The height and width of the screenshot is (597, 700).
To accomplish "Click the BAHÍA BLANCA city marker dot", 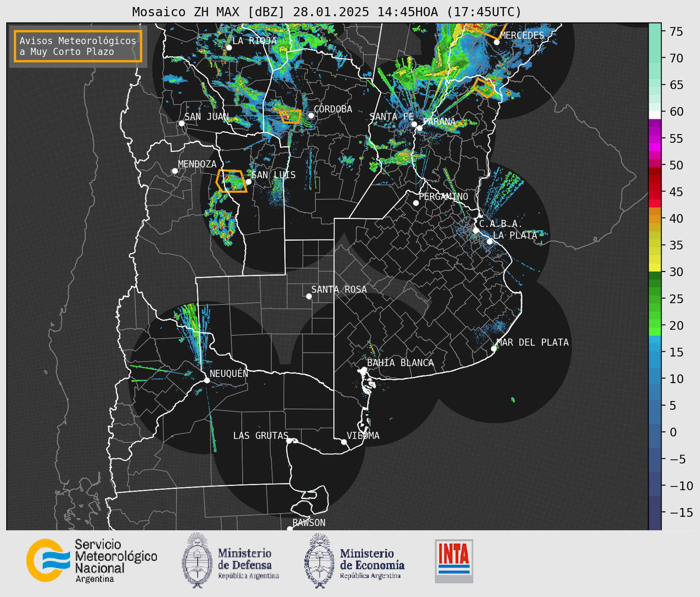I will click(364, 369).
